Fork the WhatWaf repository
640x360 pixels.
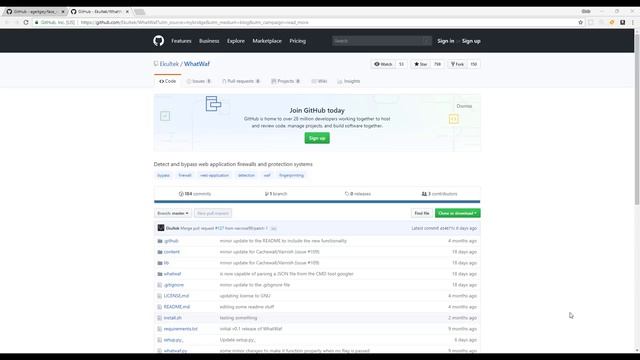click(457, 64)
